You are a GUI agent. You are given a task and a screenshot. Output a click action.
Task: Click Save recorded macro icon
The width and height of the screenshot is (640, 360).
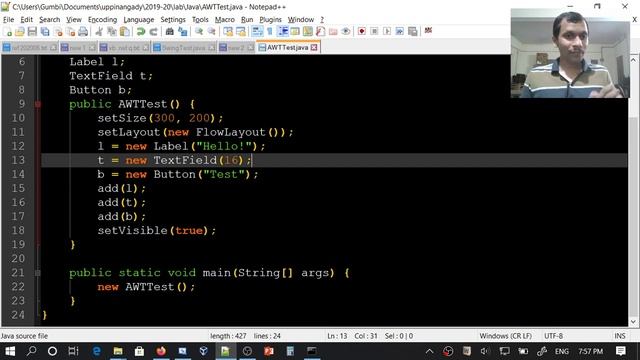413,31
